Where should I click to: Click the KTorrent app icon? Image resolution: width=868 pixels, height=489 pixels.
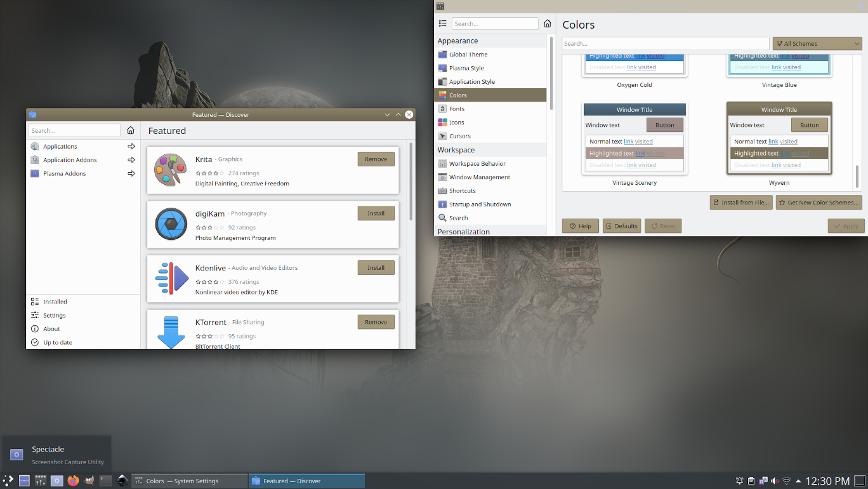pyautogui.click(x=171, y=332)
